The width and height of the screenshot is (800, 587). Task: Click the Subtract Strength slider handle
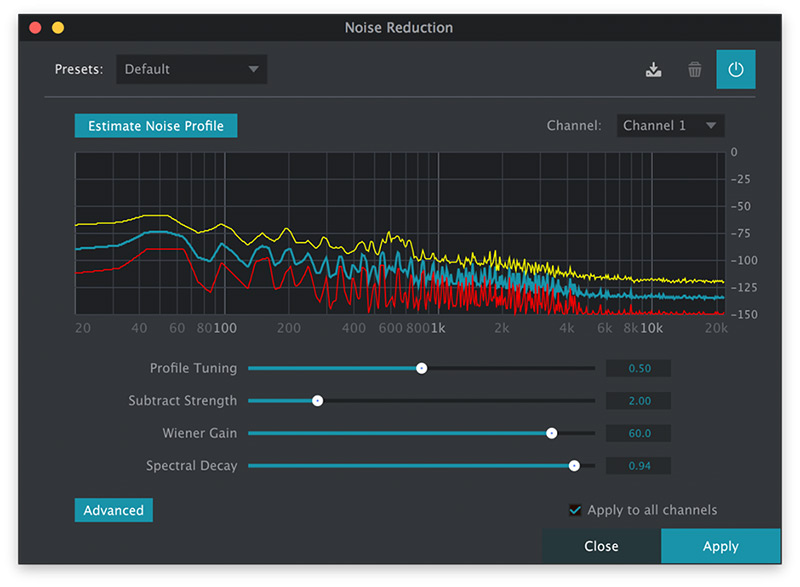pyautogui.click(x=317, y=401)
